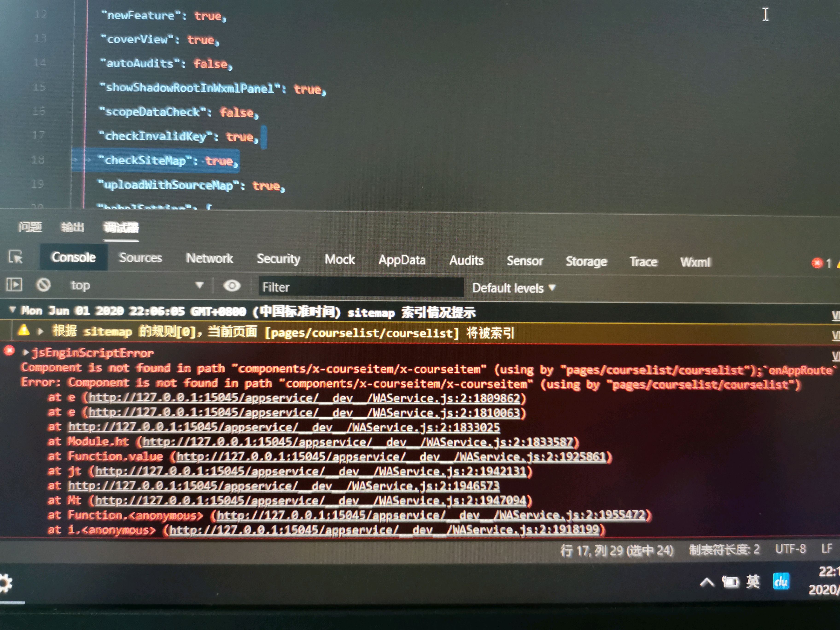Open the Function.<anonymous> WAService.js:2:1955472 link

(431, 515)
